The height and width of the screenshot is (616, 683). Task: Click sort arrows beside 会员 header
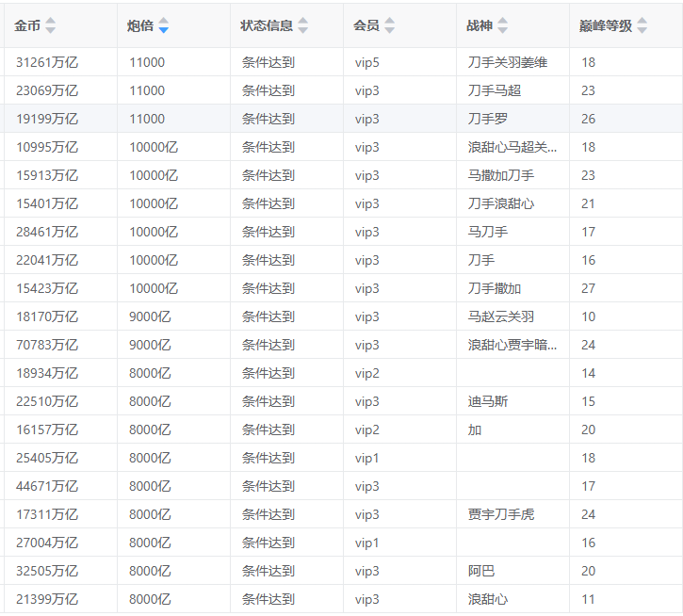pos(390,25)
